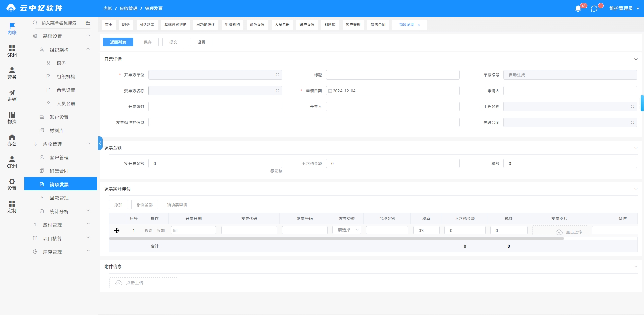Collapse the left sidebar panel handle
The width and height of the screenshot is (644, 315).
(x=100, y=143)
